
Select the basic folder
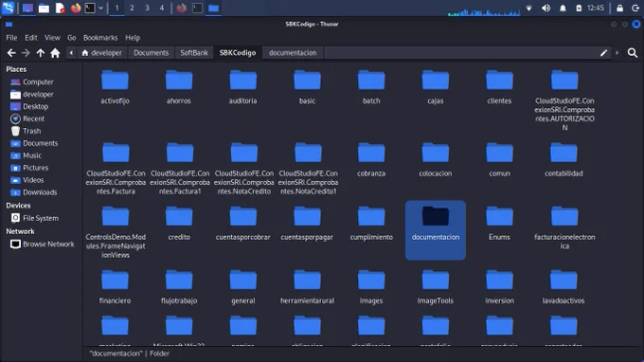(307, 87)
